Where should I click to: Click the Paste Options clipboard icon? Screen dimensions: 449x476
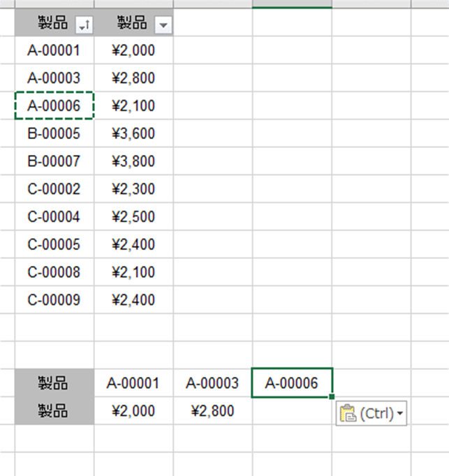click(x=348, y=413)
